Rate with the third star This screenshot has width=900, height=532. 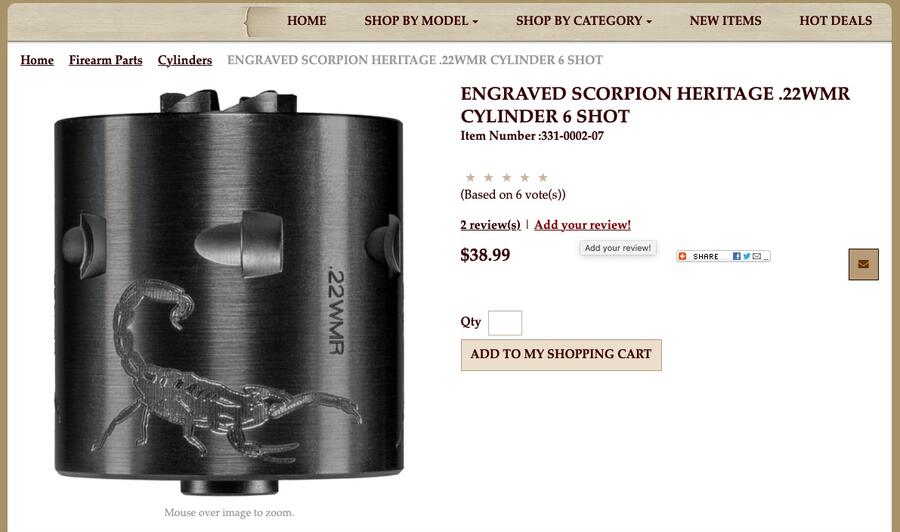click(506, 178)
